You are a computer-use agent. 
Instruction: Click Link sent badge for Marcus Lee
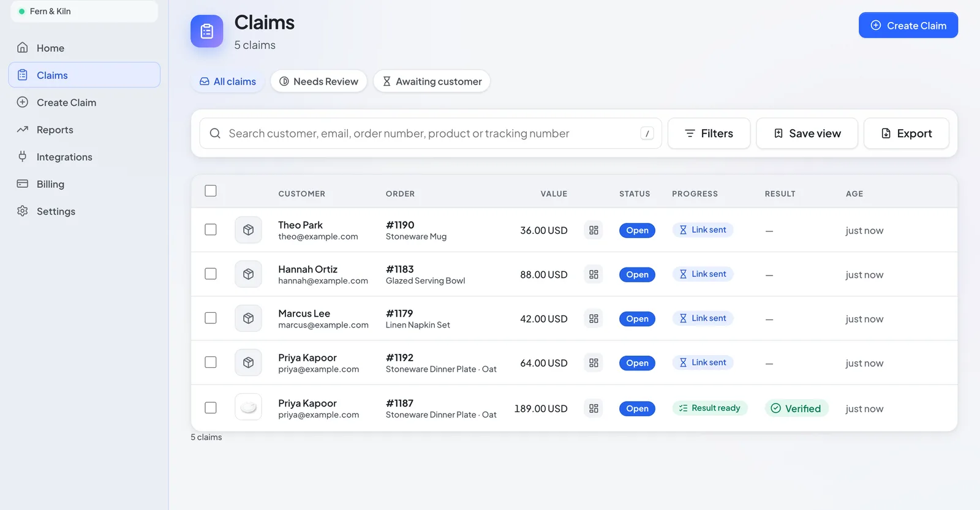pos(703,318)
